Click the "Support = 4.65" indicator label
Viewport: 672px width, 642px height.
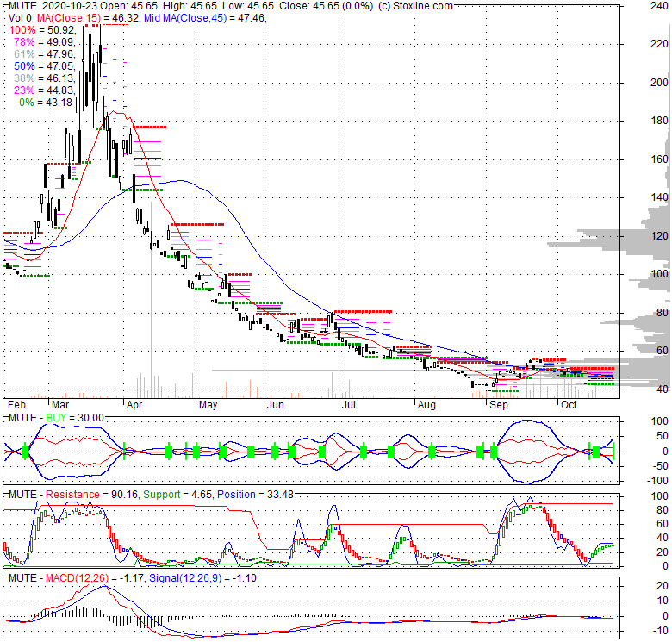177,495
